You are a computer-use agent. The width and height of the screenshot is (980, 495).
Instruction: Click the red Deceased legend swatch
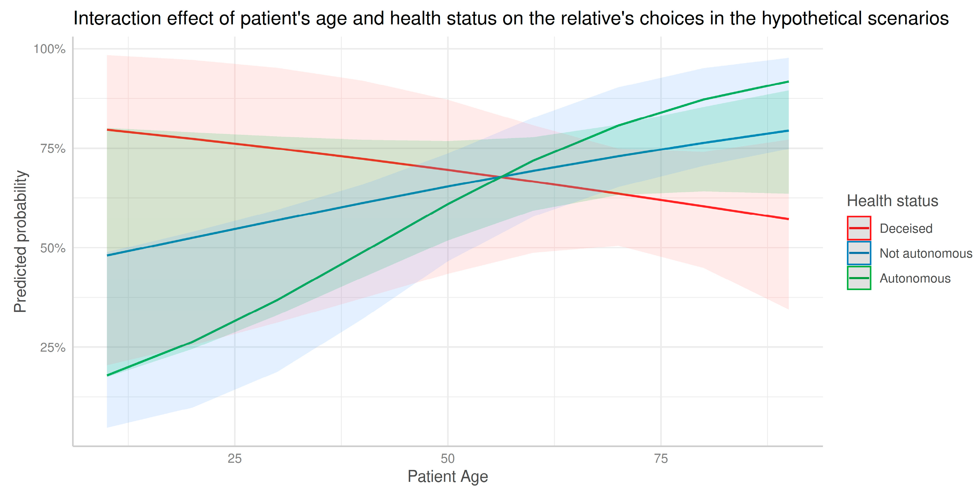859,228
